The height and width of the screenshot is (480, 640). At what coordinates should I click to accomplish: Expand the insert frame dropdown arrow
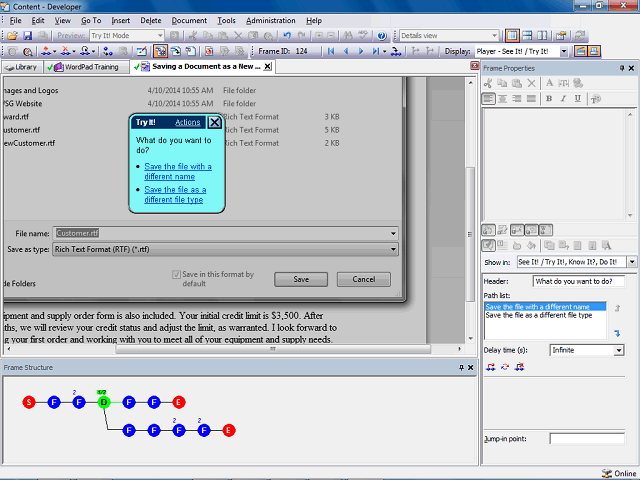click(x=55, y=51)
